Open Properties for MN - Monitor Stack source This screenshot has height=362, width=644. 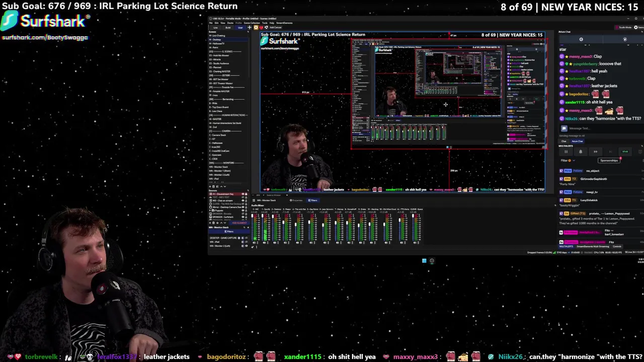point(296,200)
